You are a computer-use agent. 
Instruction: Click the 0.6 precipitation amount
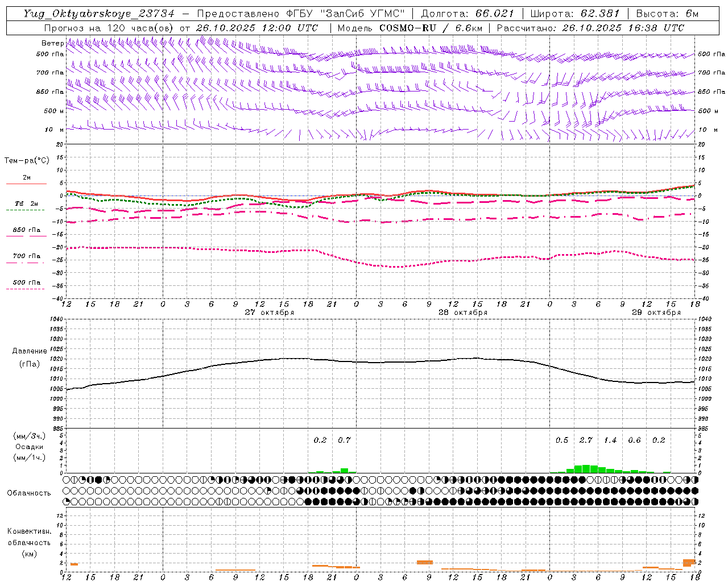tap(634, 440)
